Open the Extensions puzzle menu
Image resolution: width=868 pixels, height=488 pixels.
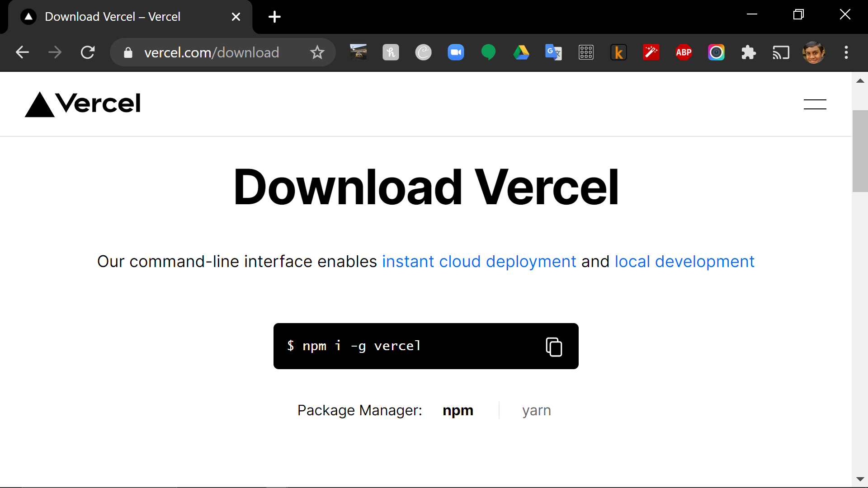coord(749,52)
